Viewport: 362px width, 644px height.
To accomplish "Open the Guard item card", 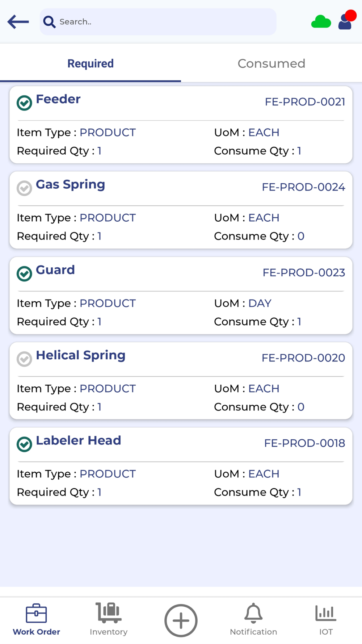I will pos(181,296).
